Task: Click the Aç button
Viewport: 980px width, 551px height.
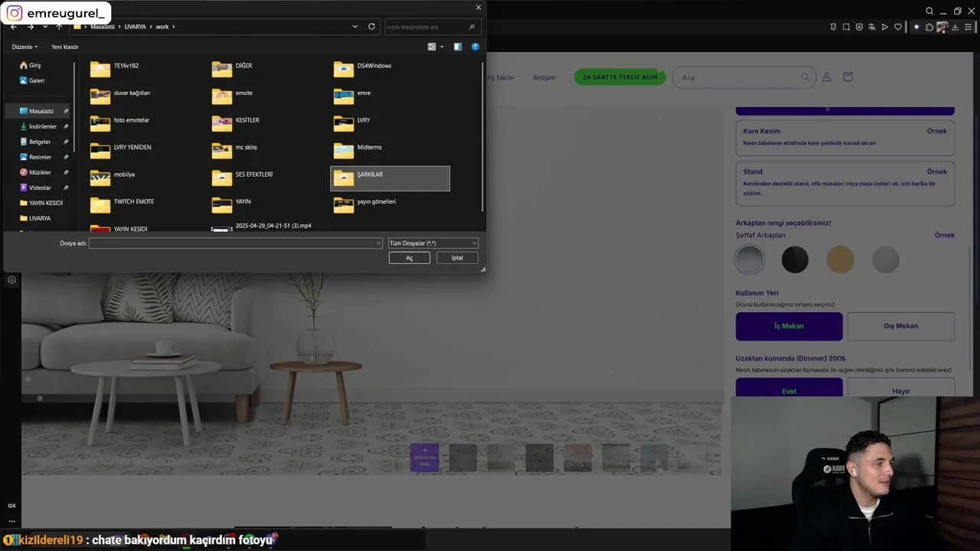Action: pos(409,258)
